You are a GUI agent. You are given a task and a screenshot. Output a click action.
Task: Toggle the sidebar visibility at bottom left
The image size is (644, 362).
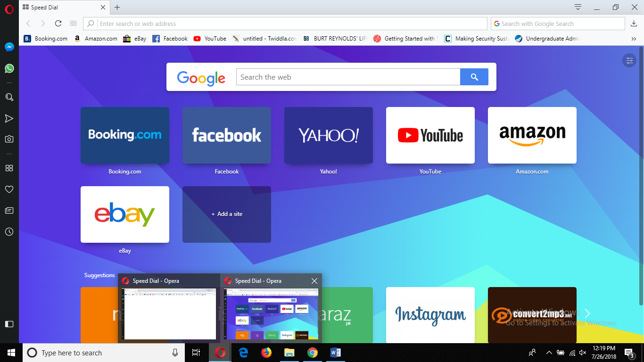pos(8,324)
